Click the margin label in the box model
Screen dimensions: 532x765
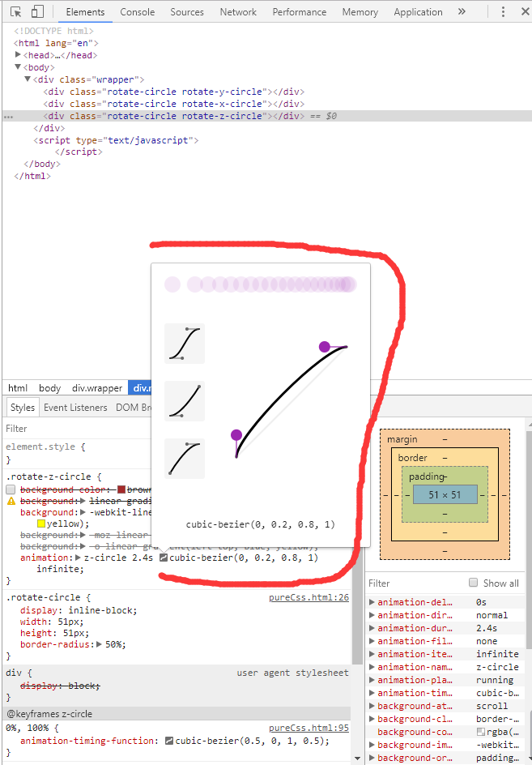click(x=402, y=439)
